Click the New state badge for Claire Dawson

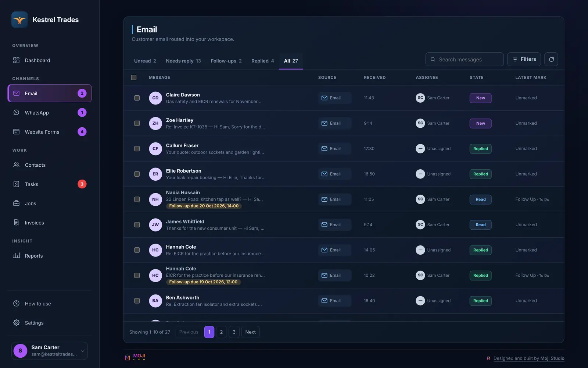click(480, 98)
